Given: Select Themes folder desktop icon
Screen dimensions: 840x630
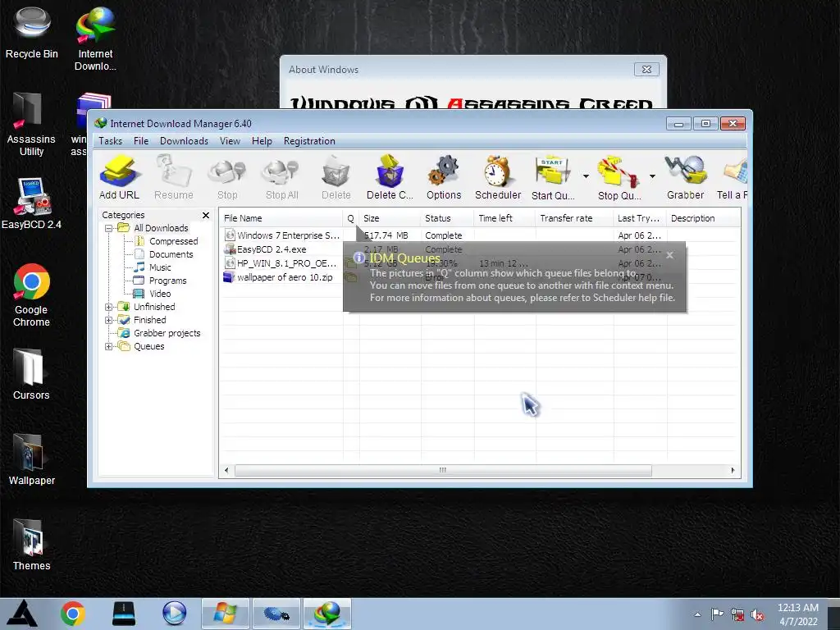Looking at the screenshot, I should 32,545.
